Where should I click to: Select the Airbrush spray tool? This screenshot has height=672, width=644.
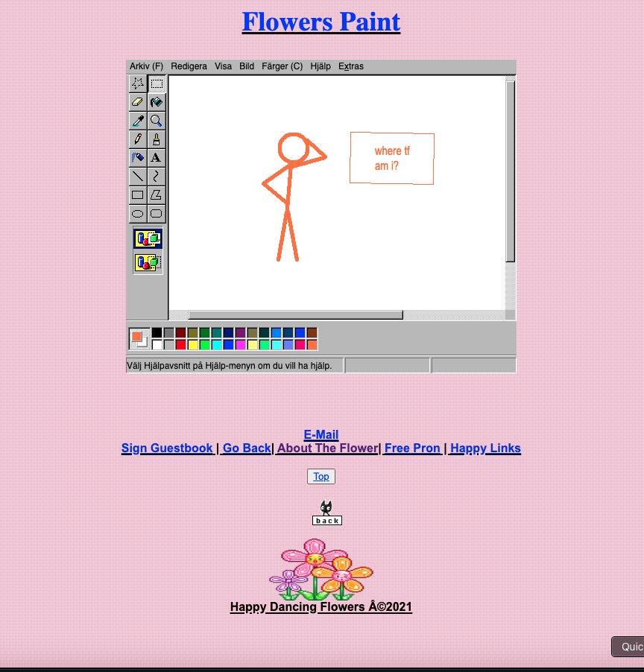[x=138, y=158]
